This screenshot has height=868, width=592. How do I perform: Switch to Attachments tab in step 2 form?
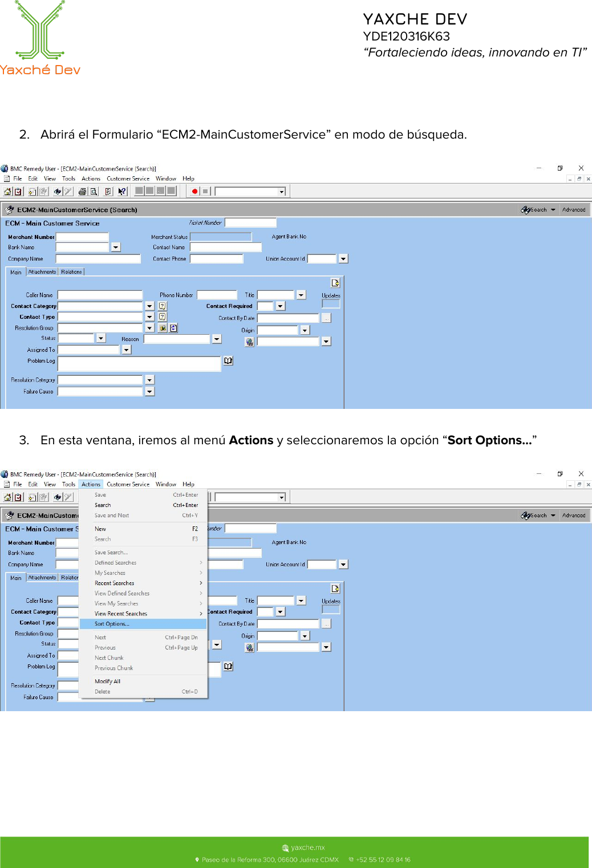click(42, 271)
